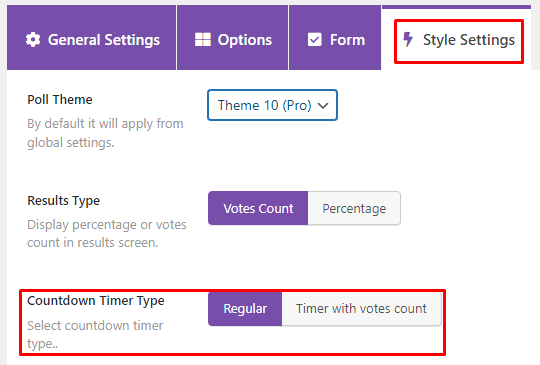Click the grid icon on Options tab
The width and height of the screenshot is (540, 365).
202,40
